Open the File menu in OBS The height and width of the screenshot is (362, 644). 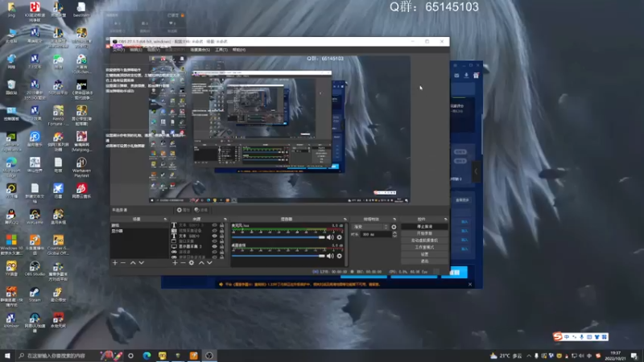[118, 50]
